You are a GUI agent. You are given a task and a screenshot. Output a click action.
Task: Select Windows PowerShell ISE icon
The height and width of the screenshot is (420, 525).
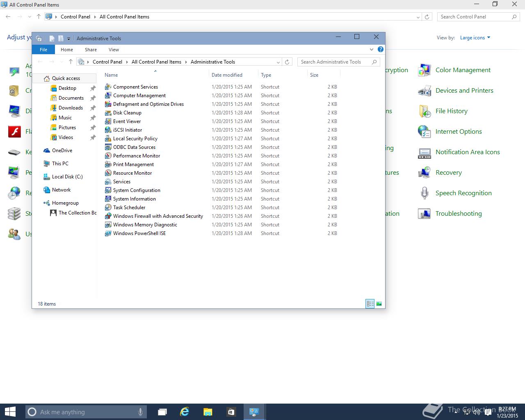pos(108,233)
